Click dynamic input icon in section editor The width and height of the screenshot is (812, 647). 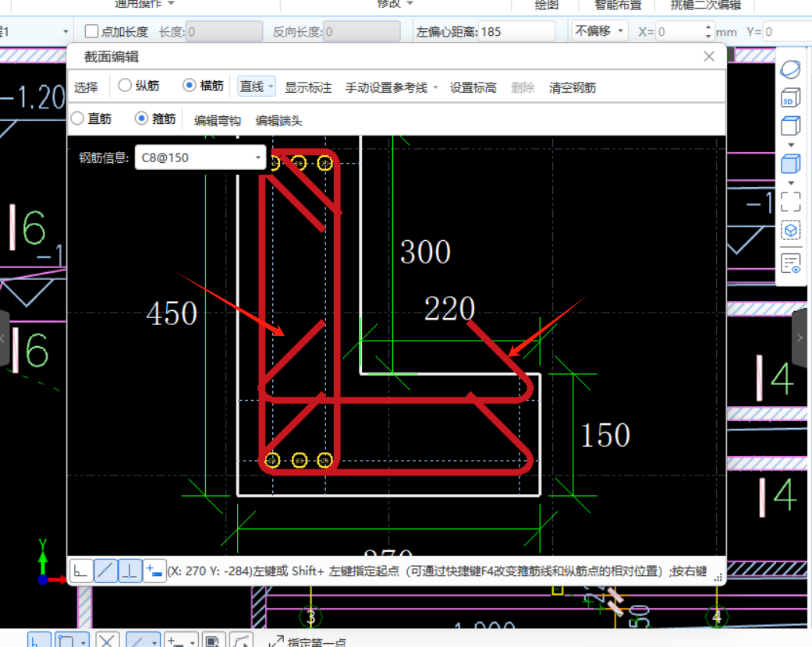pyautogui.click(x=154, y=571)
